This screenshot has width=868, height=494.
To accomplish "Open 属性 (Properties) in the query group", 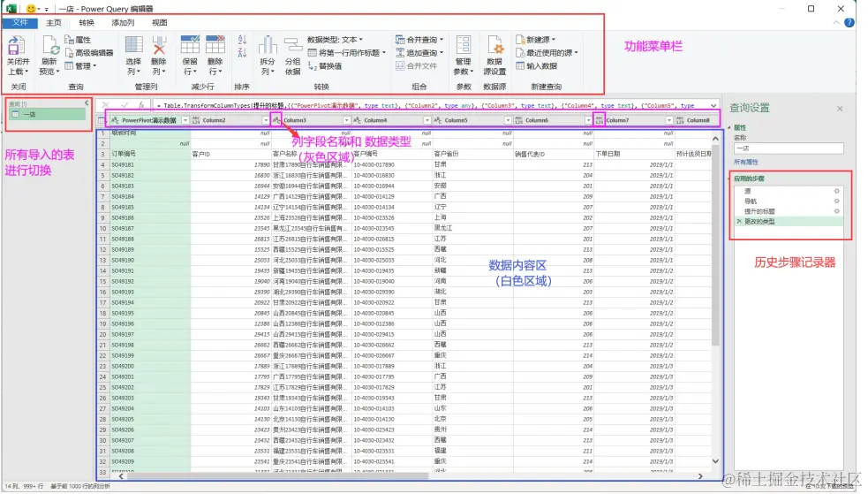I will point(78,39).
